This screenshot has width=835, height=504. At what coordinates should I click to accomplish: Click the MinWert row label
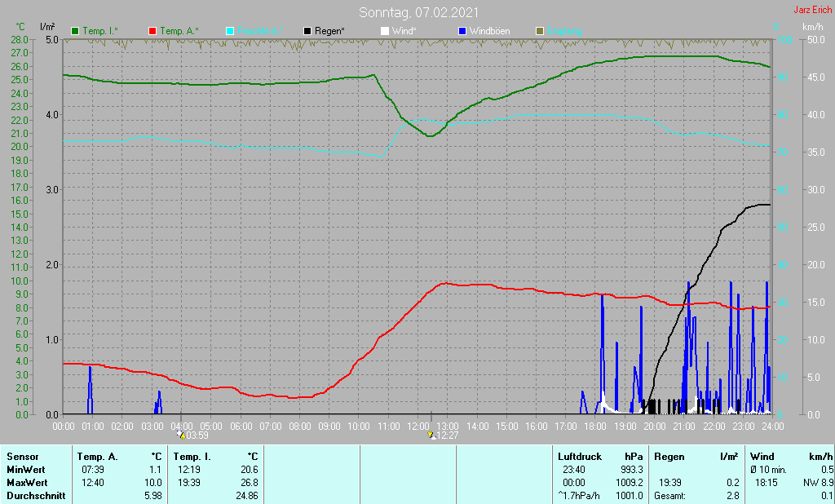[28, 470]
